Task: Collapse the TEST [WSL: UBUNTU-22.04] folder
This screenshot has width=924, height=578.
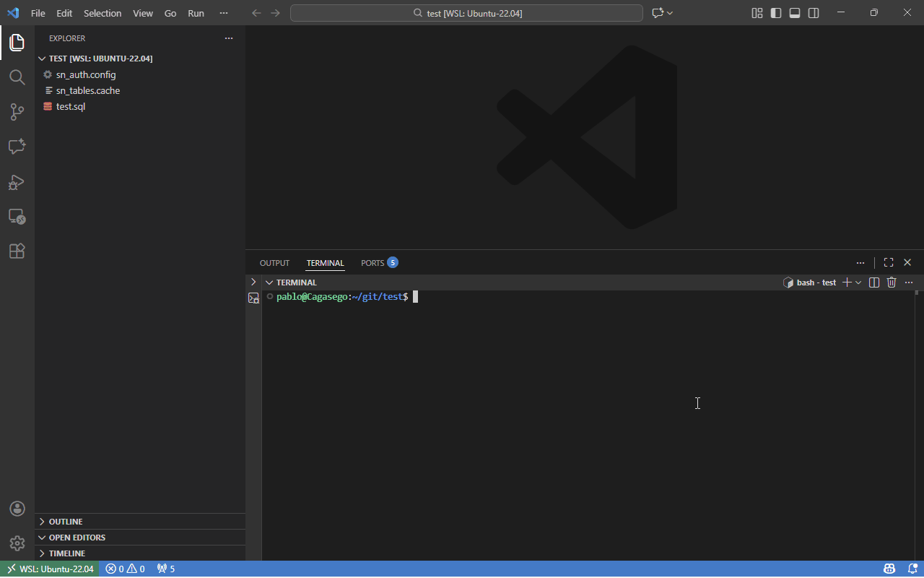Action: (x=42, y=59)
